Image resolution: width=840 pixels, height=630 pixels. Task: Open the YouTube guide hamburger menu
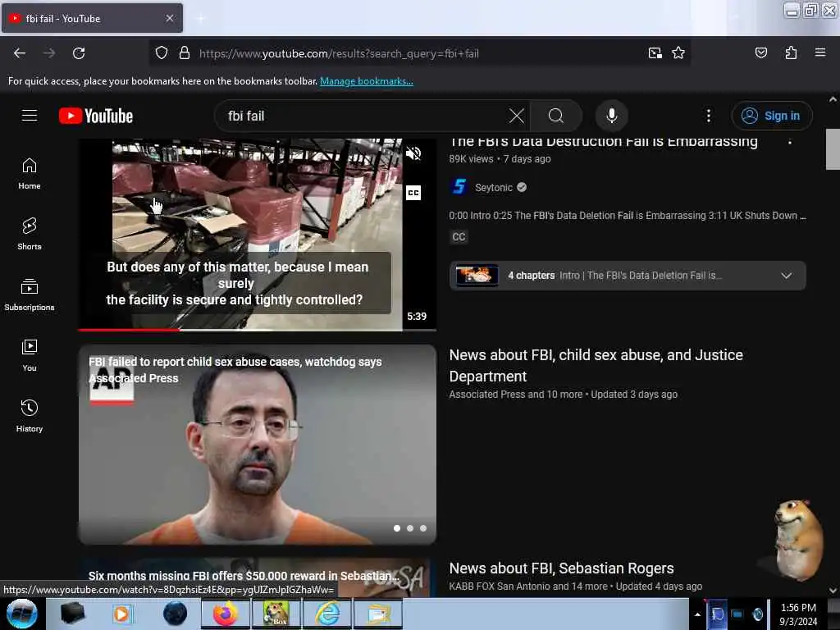30,116
